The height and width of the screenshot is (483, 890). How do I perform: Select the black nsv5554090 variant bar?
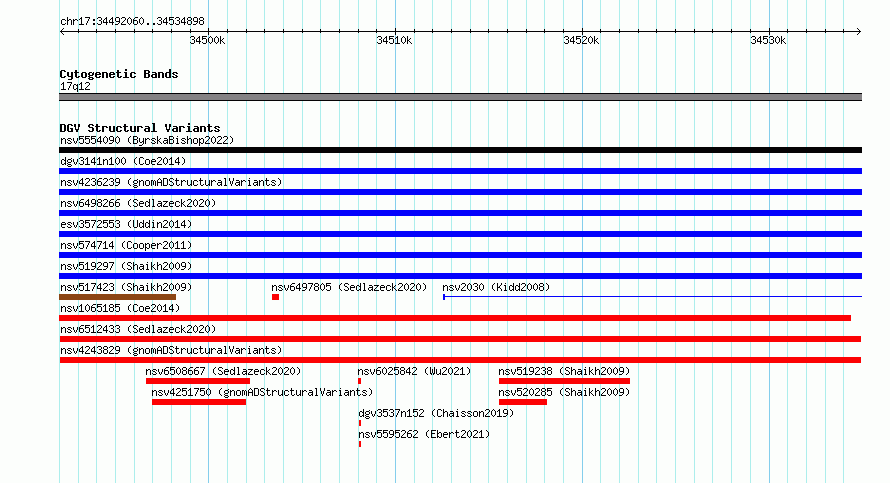(x=460, y=150)
